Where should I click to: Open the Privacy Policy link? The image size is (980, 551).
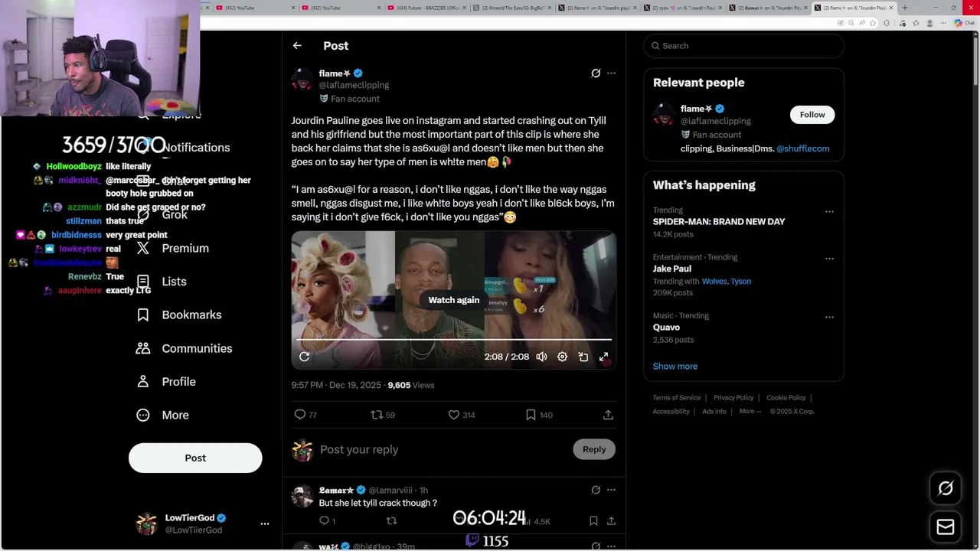click(x=733, y=398)
